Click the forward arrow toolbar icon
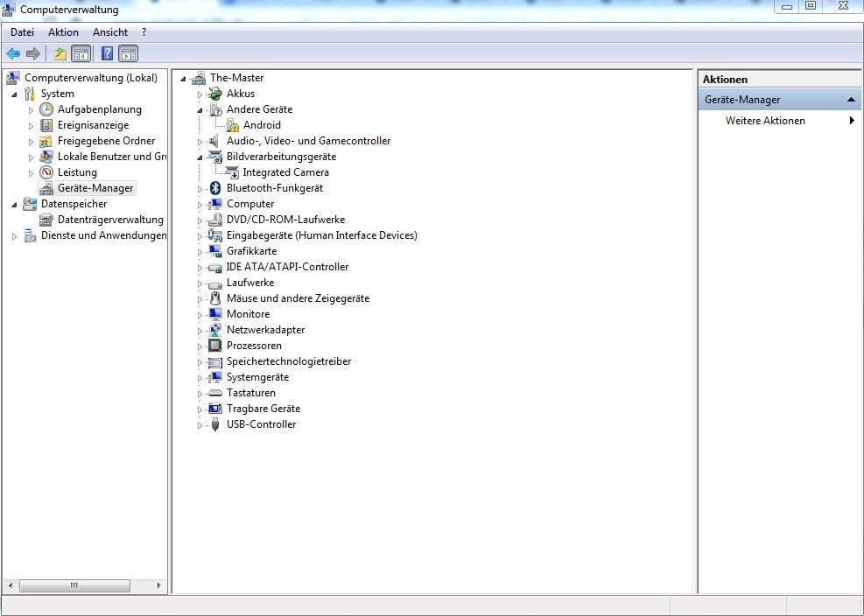This screenshot has height=616, width=864. pyautogui.click(x=33, y=54)
